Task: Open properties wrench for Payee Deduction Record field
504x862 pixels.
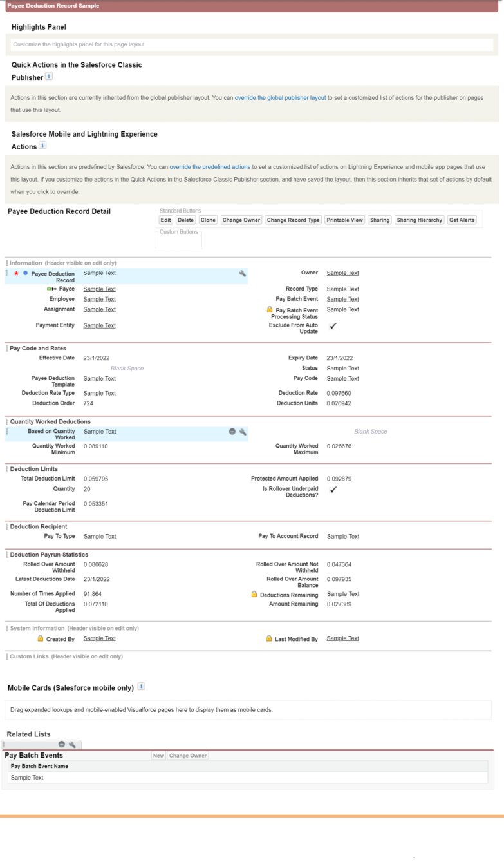Action: coord(243,274)
